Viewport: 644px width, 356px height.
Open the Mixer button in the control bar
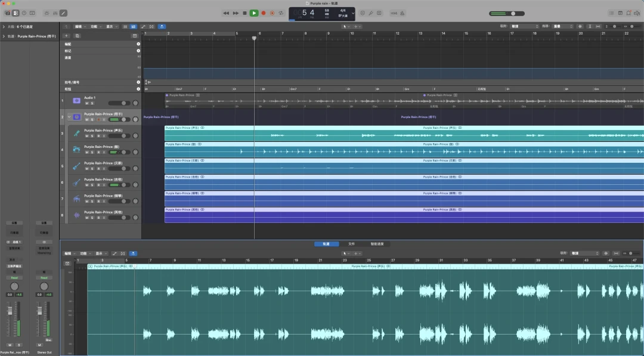pyautogui.click(x=55, y=13)
